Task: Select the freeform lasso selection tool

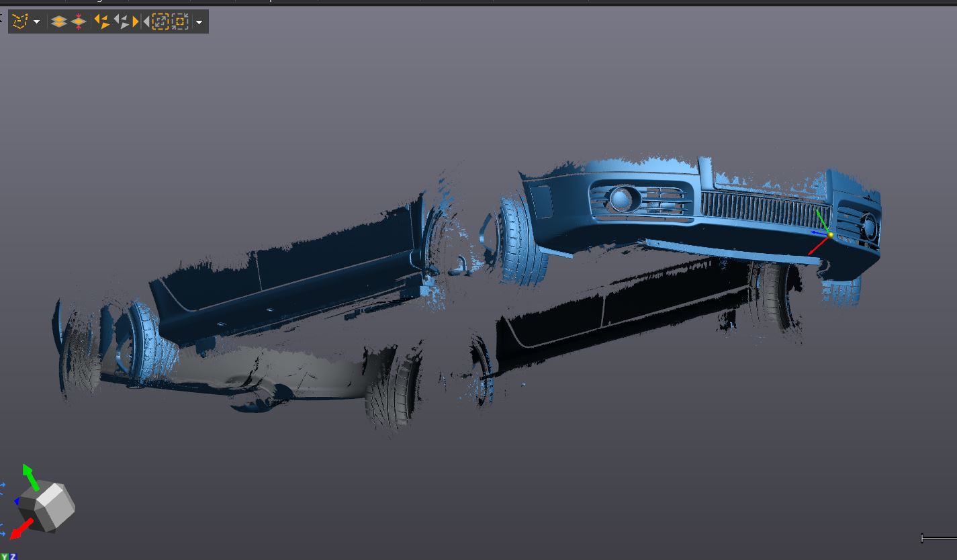Action: 19,21
